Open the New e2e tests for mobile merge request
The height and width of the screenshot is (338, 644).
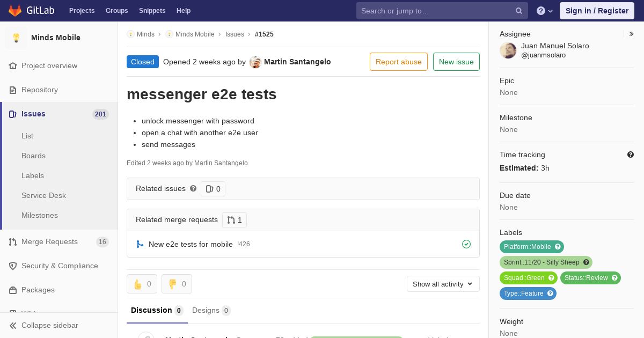point(191,244)
